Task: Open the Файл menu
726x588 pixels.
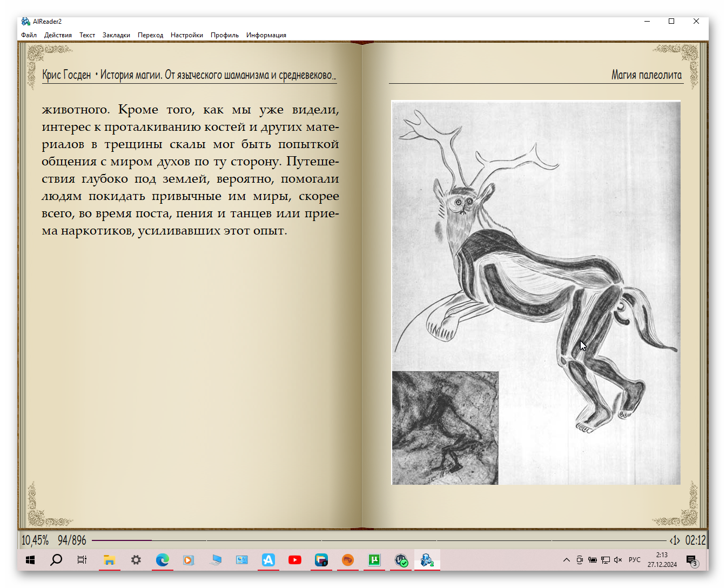Action: (29, 35)
